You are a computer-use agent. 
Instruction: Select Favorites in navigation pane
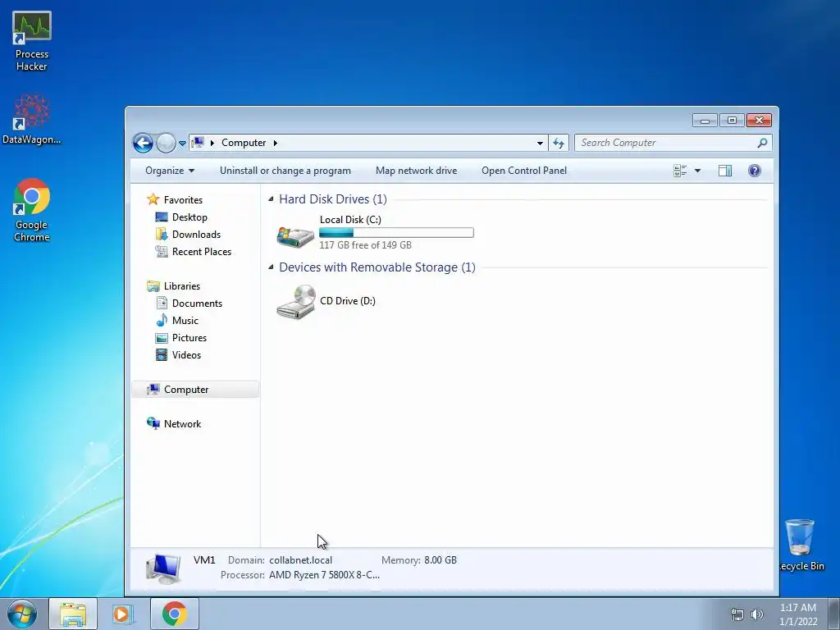pos(183,200)
